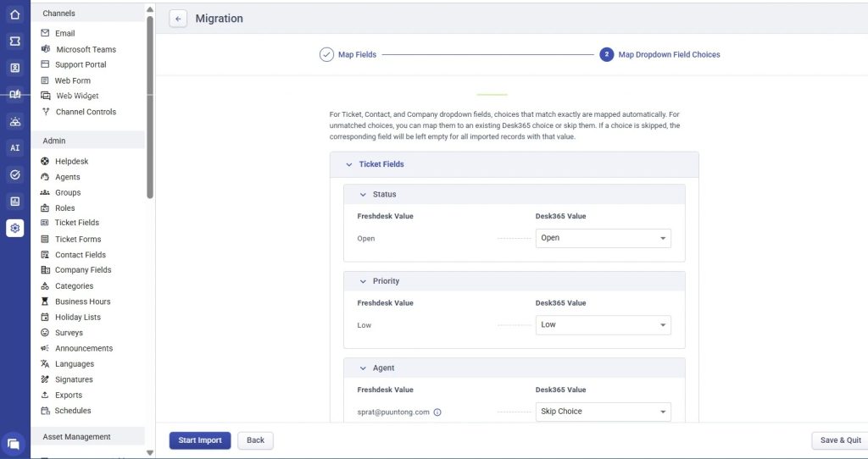Click the sidebar scrollbar thumb
The width and height of the screenshot is (868, 459).
(150, 107)
